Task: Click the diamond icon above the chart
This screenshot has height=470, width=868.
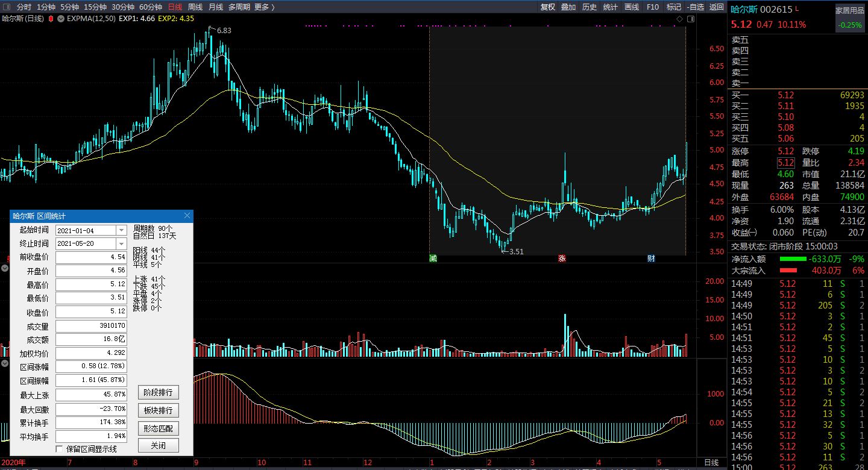Action: [679, 19]
